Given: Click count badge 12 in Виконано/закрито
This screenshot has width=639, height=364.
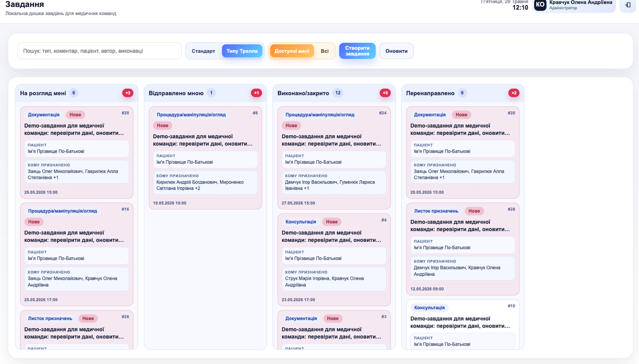Looking at the screenshot, I should point(338,93).
